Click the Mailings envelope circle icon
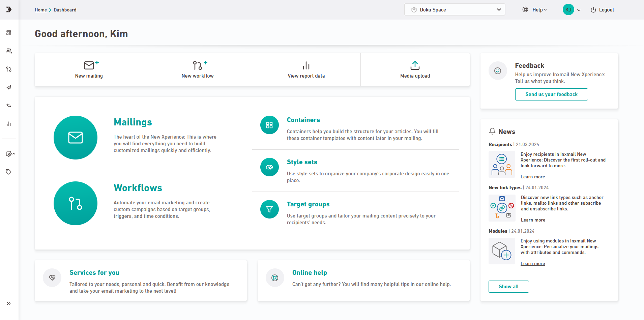Screen dimensions: 644x320 (x=76, y=138)
